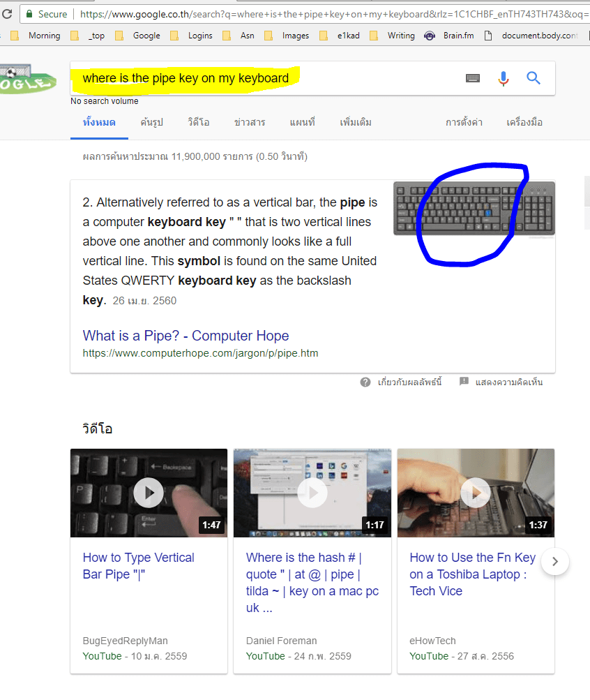Click เกี่ยวกับผลลัพธ์นี้ (About this result)
The image size is (590, 700).
click(409, 382)
